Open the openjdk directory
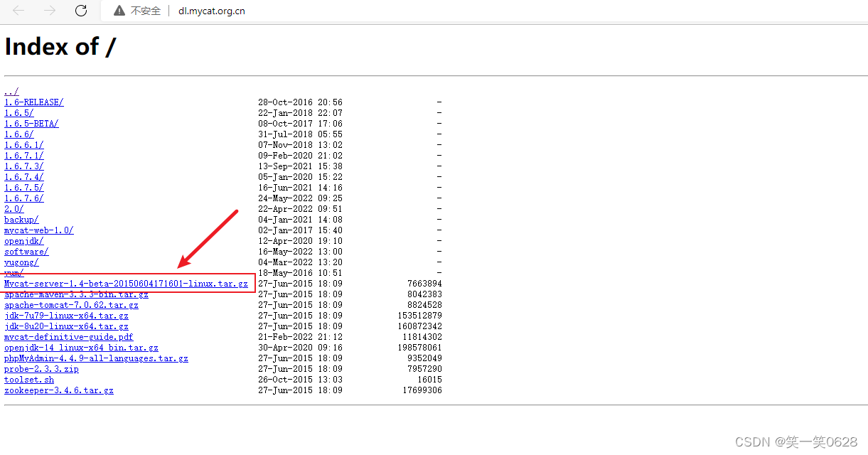 click(23, 240)
